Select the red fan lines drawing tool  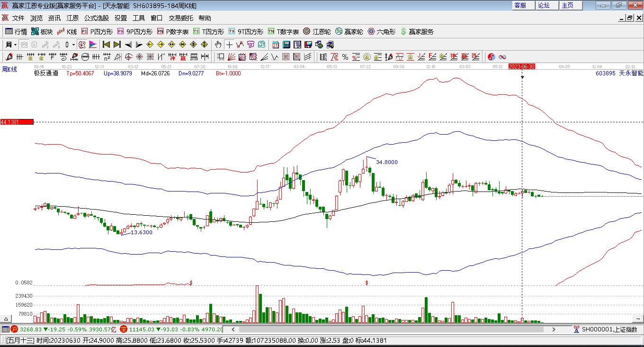pos(232,57)
